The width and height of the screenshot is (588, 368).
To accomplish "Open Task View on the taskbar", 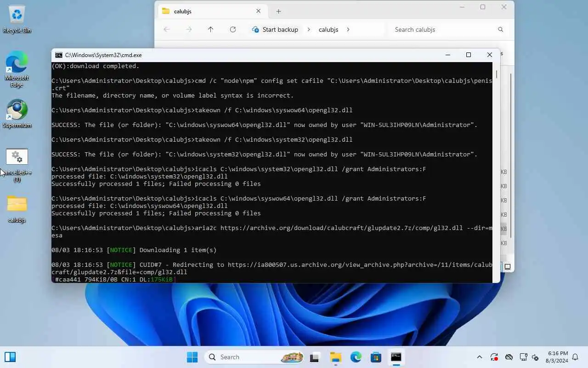I will coord(315,357).
